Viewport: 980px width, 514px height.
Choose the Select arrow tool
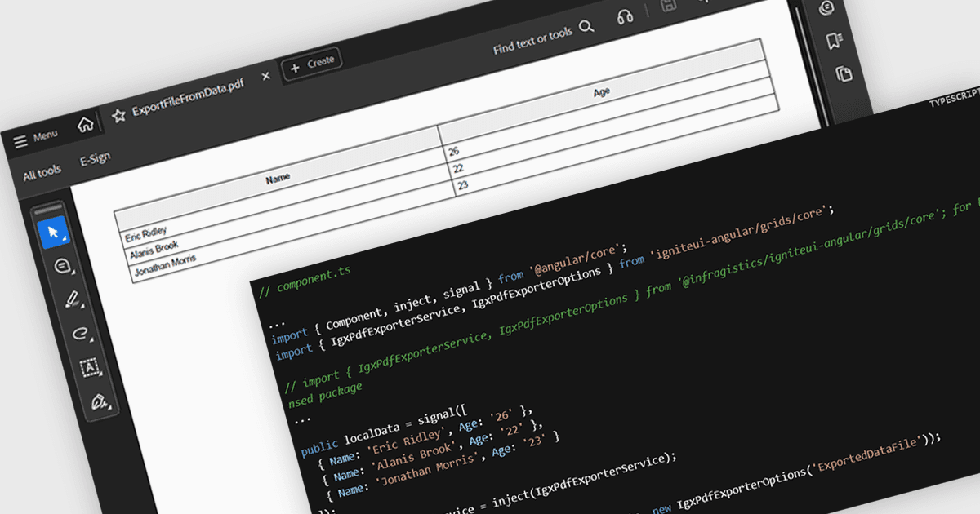(x=53, y=233)
